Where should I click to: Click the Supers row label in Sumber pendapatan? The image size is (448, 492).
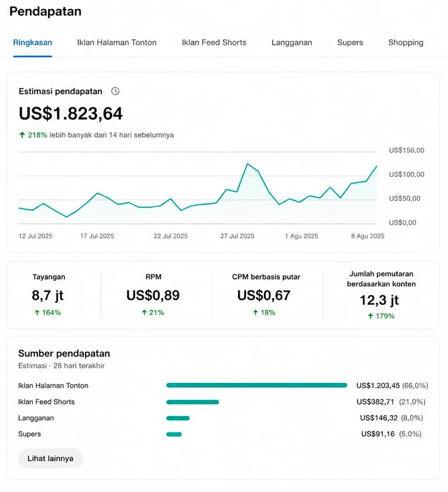coord(30,434)
